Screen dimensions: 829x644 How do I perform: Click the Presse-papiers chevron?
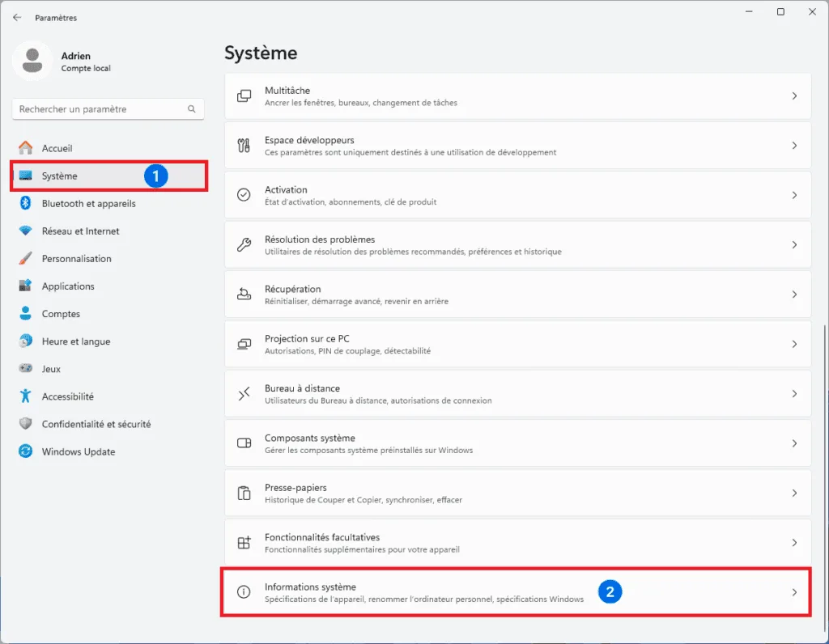(x=794, y=494)
